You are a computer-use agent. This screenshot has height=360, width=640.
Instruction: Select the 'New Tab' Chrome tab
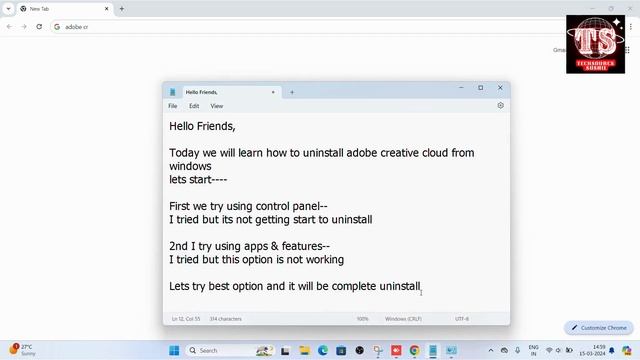[65, 9]
